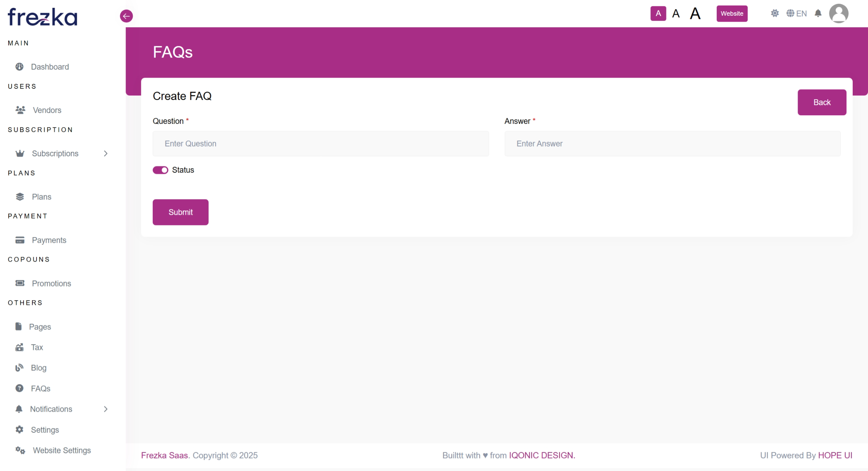868x471 pixels.
Task: Select the small font size A
Action: tap(658, 14)
